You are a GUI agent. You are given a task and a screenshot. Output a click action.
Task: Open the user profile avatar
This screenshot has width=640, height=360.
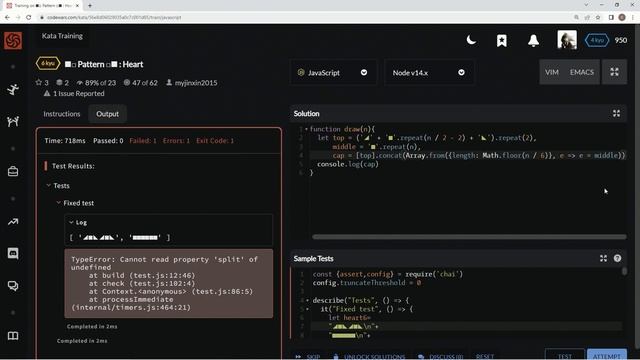point(567,40)
